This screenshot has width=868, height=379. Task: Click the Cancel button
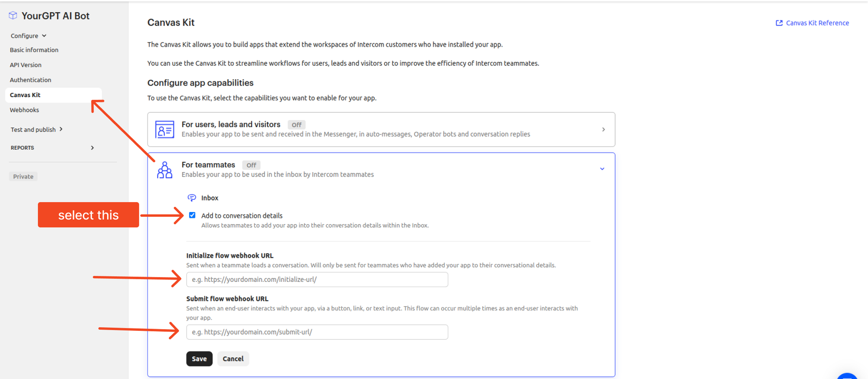pyautogui.click(x=233, y=359)
